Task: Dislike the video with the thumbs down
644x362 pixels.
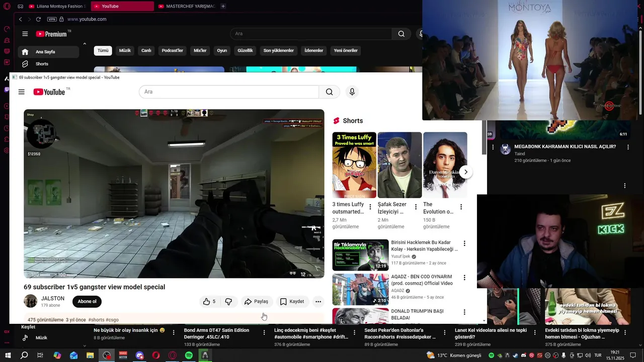Action: pos(228,302)
